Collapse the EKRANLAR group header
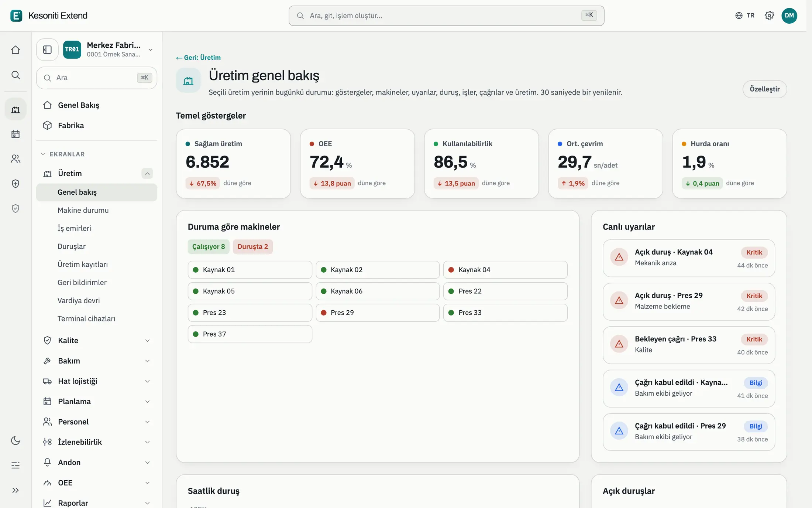Viewport: 812px width, 508px height. [x=63, y=154]
